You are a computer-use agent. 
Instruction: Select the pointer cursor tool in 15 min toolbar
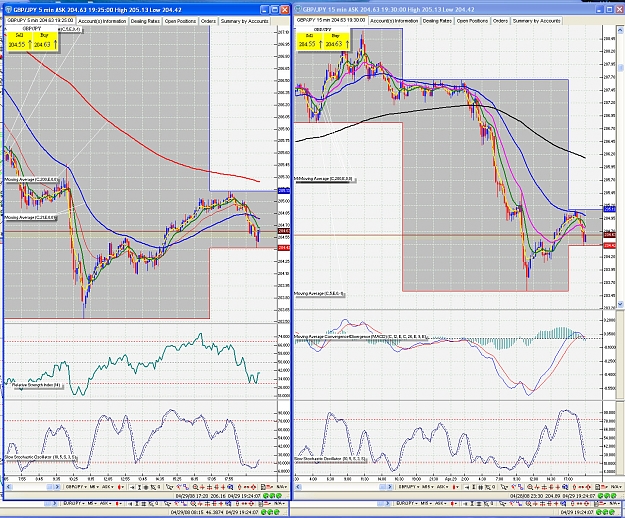tap(504, 487)
